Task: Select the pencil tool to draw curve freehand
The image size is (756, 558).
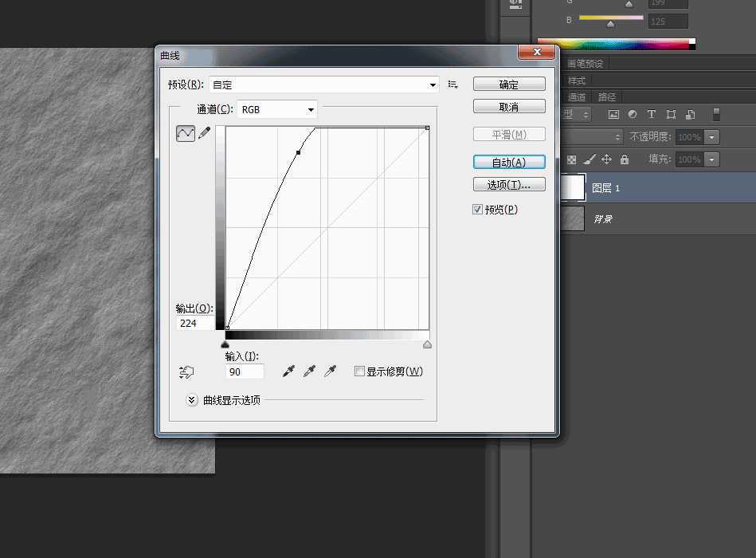Action: 205,133
